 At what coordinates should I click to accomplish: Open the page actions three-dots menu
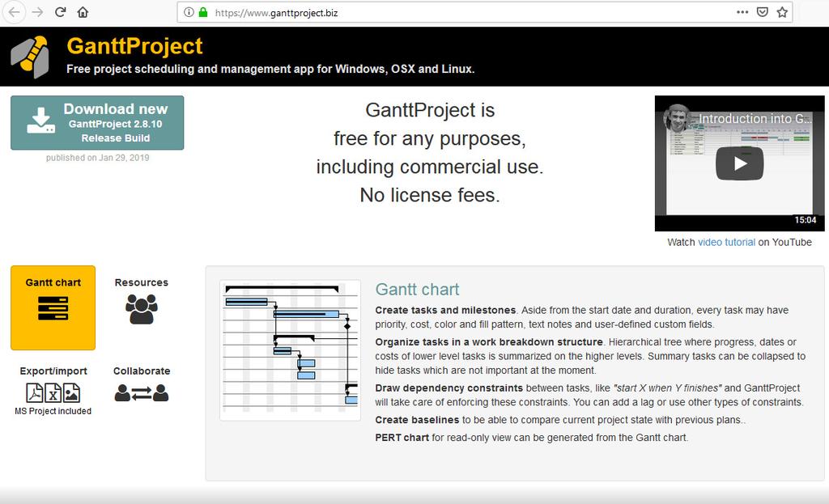(x=742, y=12)
